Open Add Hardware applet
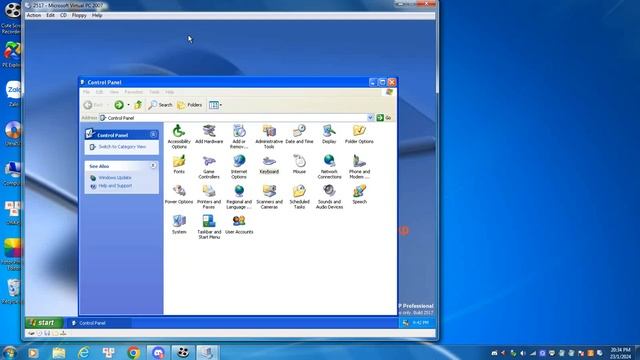Image resolution: width=640 pixels, height=360 pixels. point(209,134)
